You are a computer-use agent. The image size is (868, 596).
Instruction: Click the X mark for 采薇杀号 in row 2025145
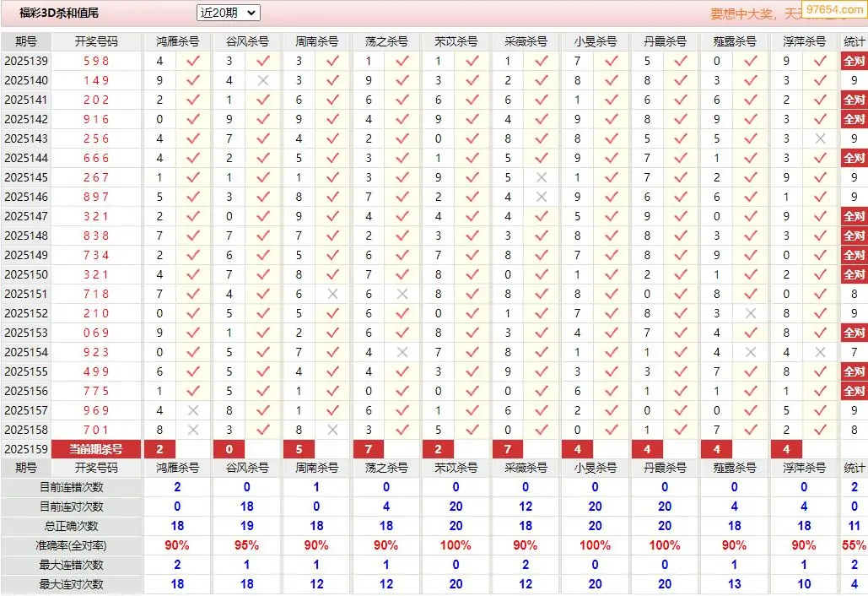(x=542, y=177)
